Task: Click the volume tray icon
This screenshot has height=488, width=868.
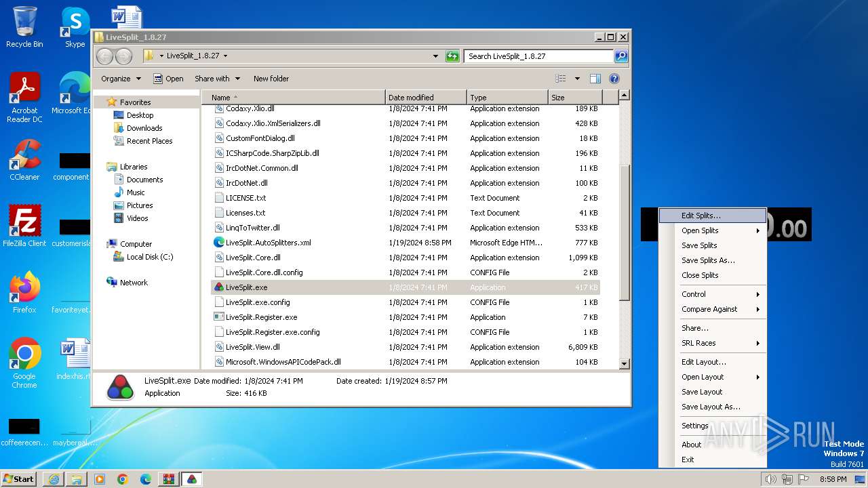Action: coord(770,479)
